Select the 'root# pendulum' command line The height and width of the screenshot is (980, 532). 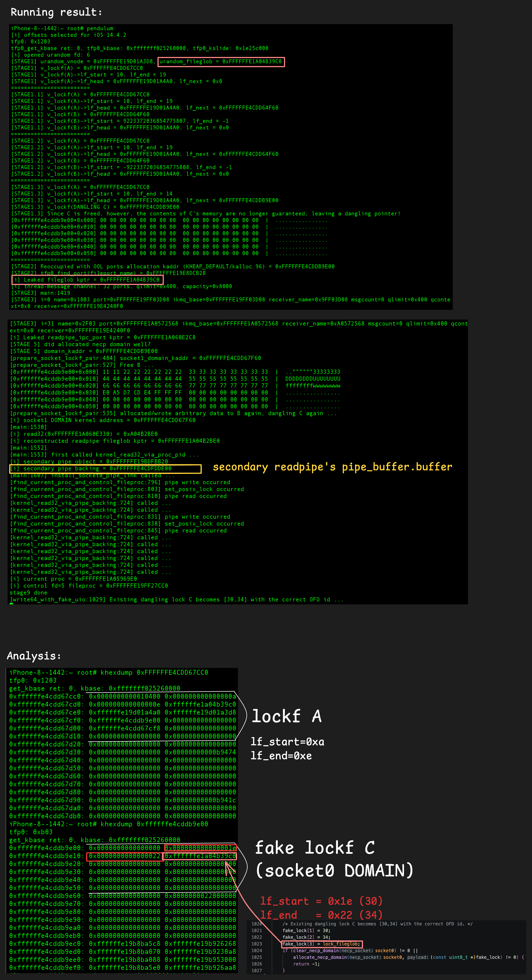point(62,29)
